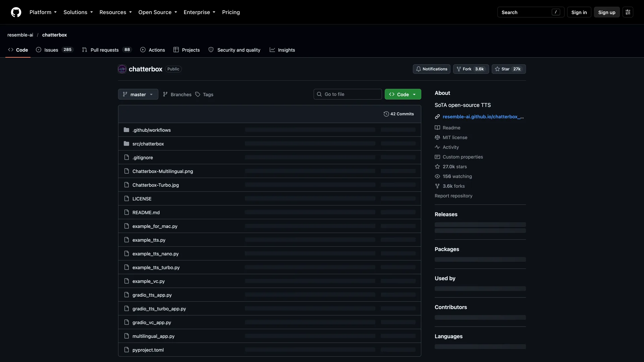Click the scale icon next to MIT license
The width and height of the screenshot is (644, 362).
point(437,137)
